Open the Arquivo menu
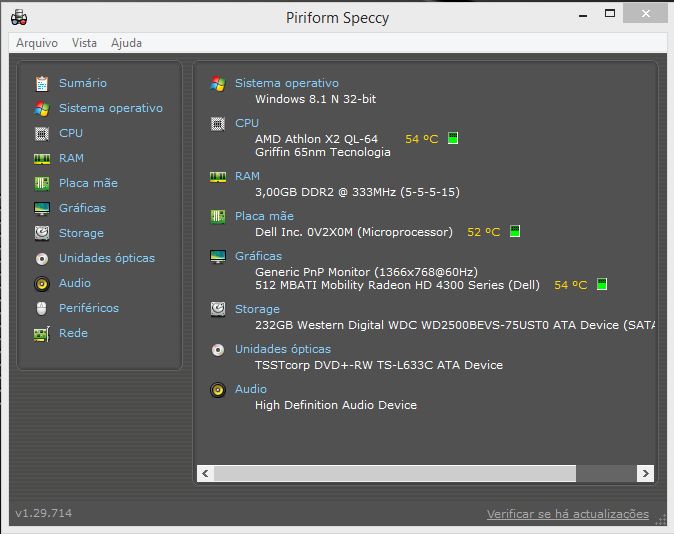Viewport: 674px width, 534px height. tap(37, 43)
